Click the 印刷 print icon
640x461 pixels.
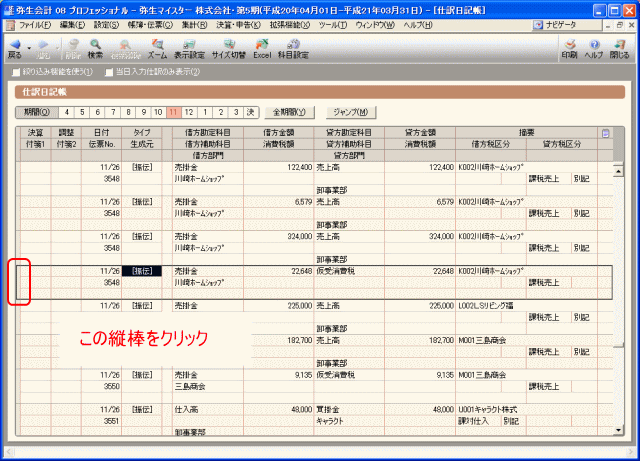(x=570, y=44)
